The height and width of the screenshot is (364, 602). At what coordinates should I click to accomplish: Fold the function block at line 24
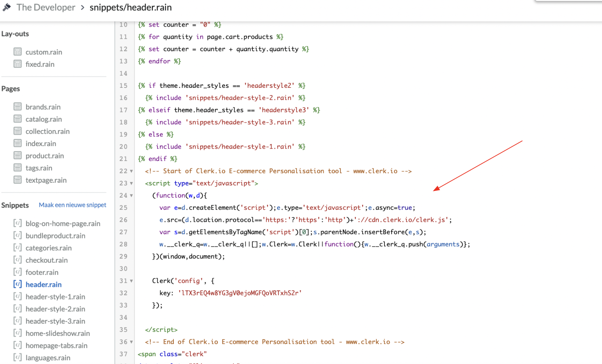[x=131, y=196]
